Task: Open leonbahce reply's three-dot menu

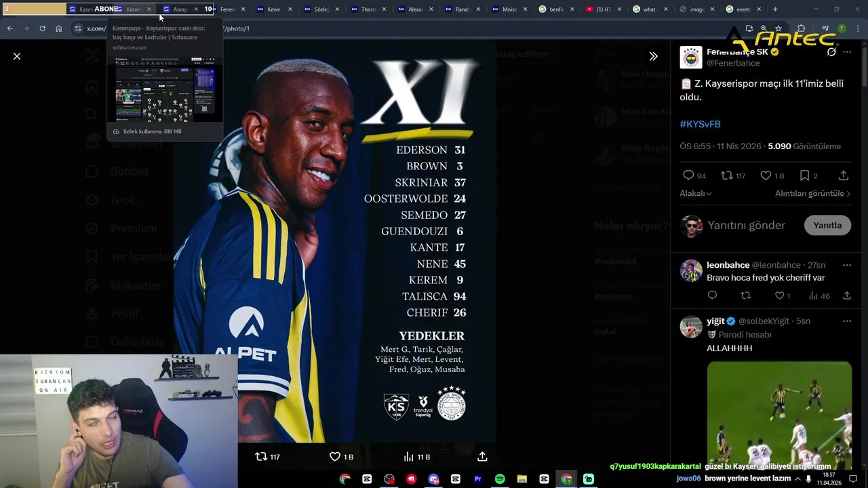Action: (x=847, y=265)
